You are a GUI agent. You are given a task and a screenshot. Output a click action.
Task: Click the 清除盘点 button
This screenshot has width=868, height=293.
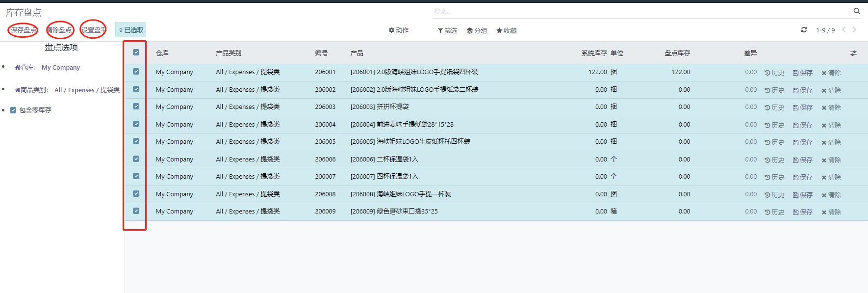pos(60,30)
